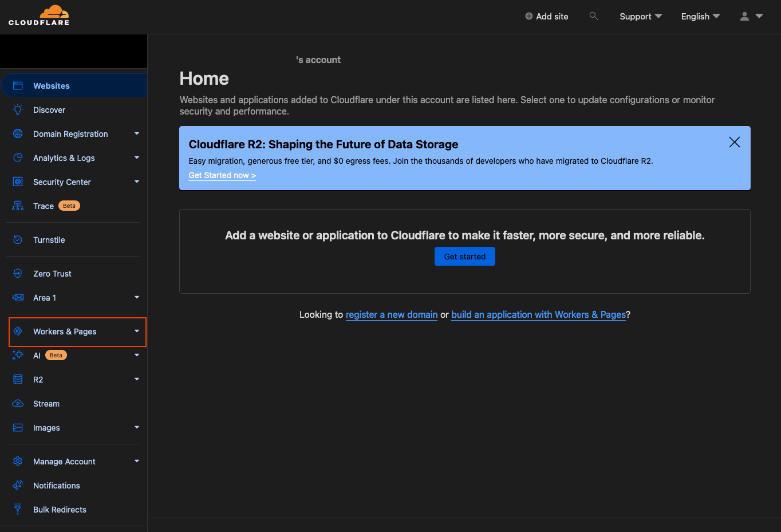
Task: Expand the Analytics & Logs submenu arrow
Action: click(137, 158)
